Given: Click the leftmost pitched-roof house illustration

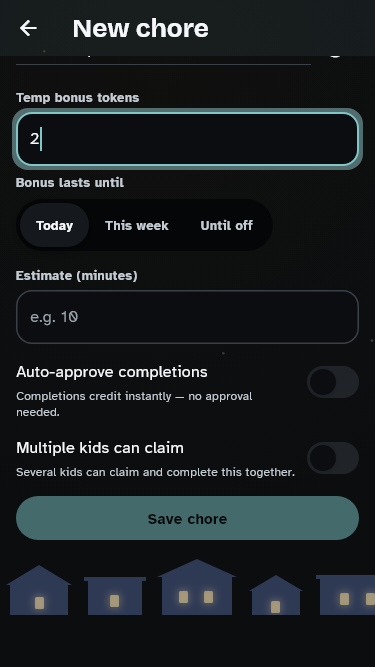Looking at the screenshot, I should coord(39,590).
